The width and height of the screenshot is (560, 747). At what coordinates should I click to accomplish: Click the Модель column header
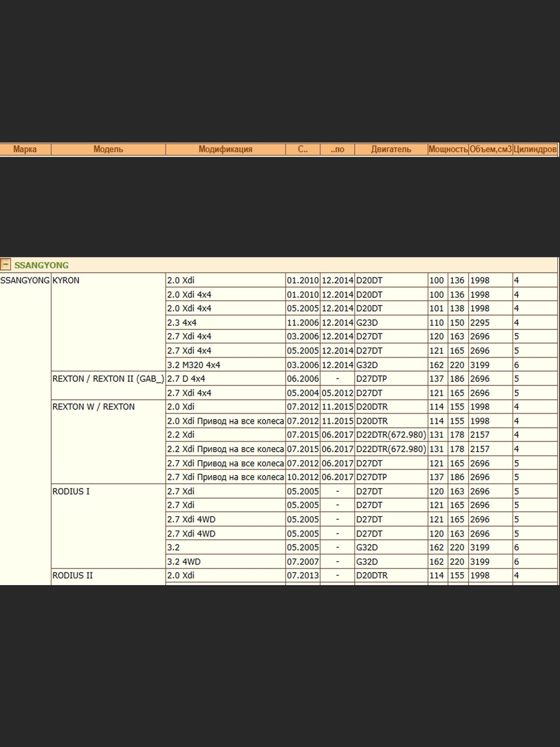coord(108,149)
